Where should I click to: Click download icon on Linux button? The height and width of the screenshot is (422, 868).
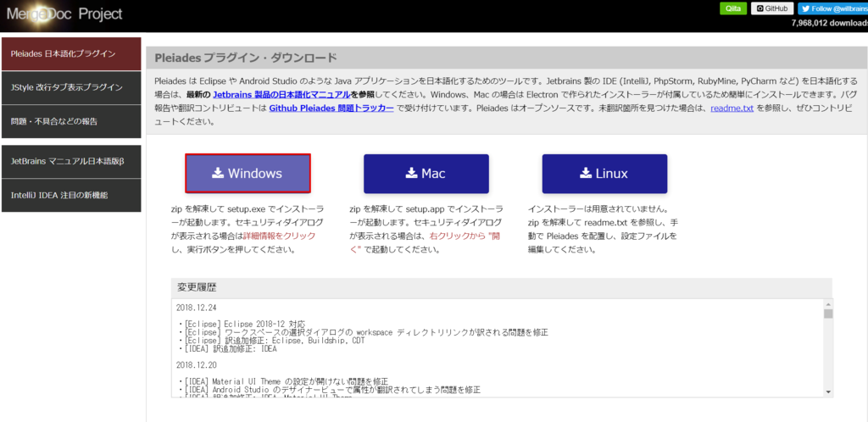click(x=586, y=173)
